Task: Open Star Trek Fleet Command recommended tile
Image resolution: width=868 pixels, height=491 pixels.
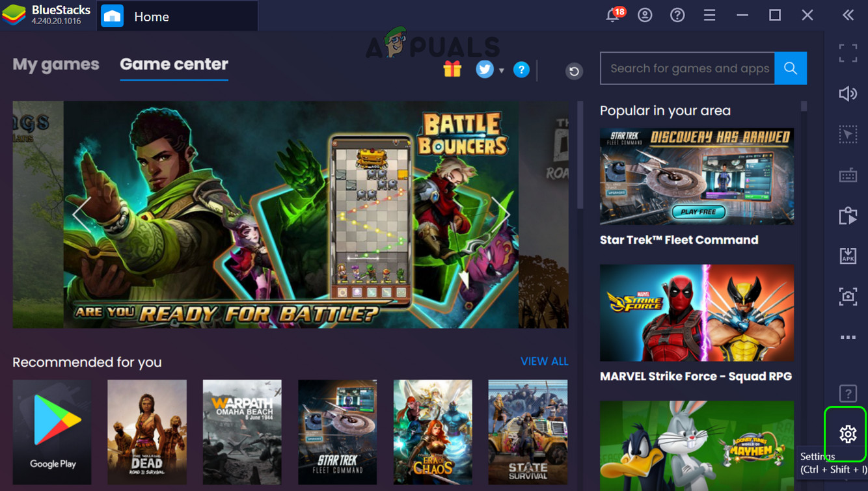Action: [x=338, y=432]
